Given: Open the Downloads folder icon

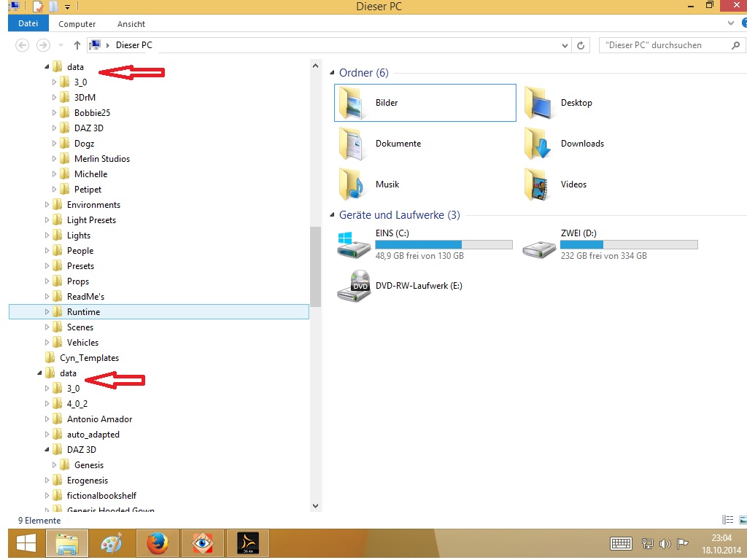Looking at the screenshot, I should point(538,144).
